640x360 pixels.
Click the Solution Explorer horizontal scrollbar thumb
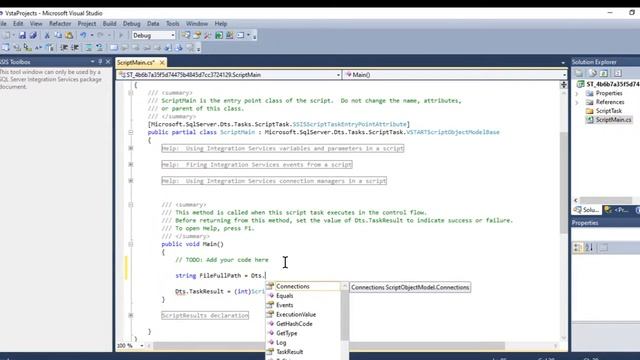(606, 200)
